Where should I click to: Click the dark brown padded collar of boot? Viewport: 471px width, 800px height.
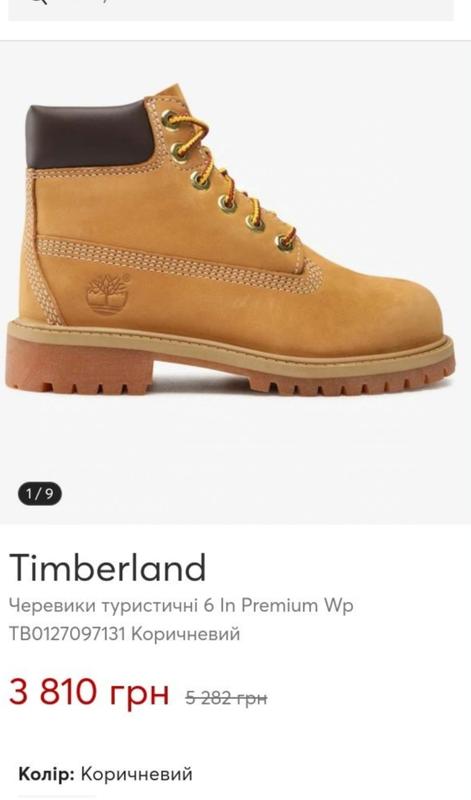(89, 134)
